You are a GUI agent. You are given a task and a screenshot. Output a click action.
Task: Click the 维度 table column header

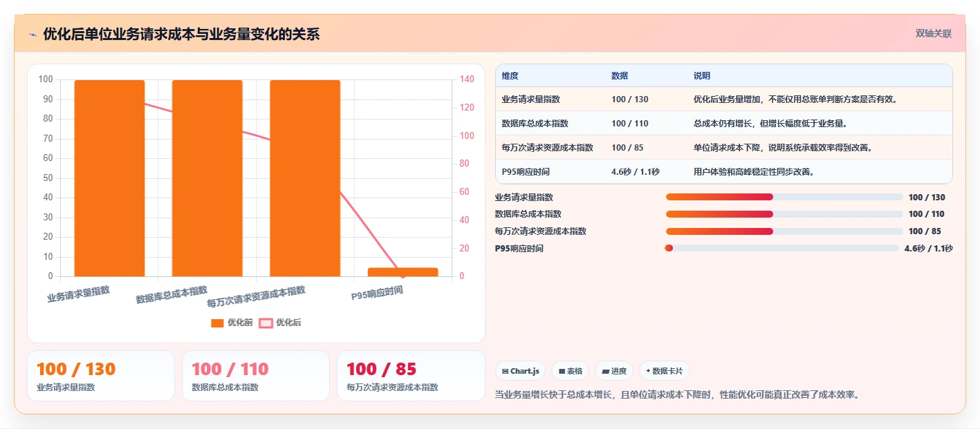coord(510,76)
